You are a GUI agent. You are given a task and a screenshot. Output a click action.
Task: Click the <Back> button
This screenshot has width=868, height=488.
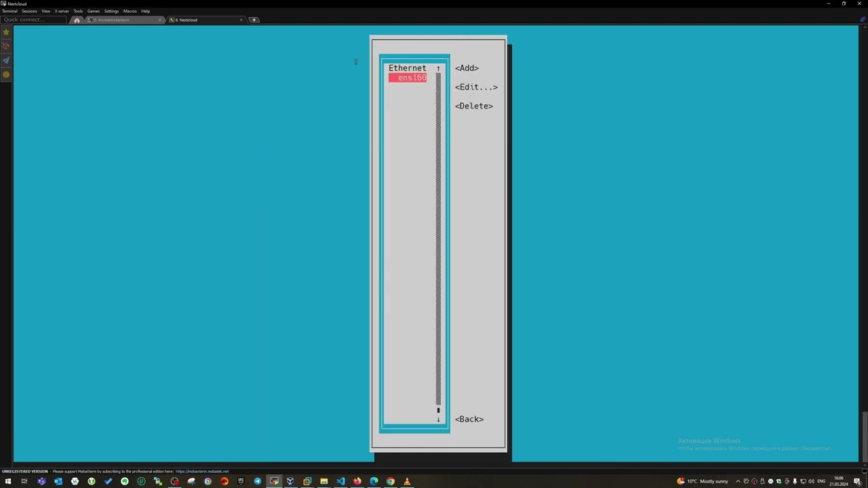pyautogui.click(x=469, y=419)
